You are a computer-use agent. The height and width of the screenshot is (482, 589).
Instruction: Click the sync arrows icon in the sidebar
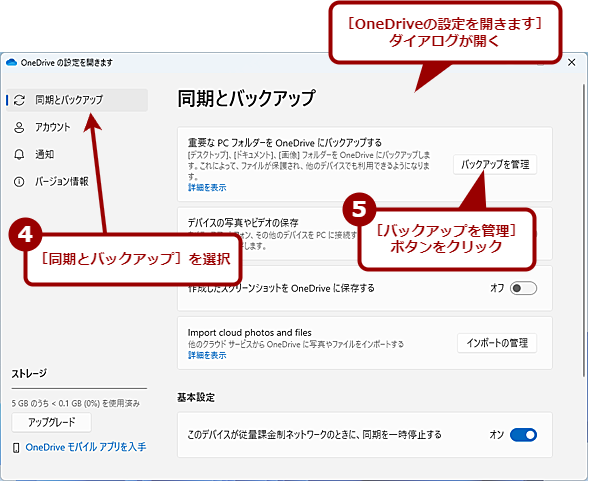pos(19,100)
